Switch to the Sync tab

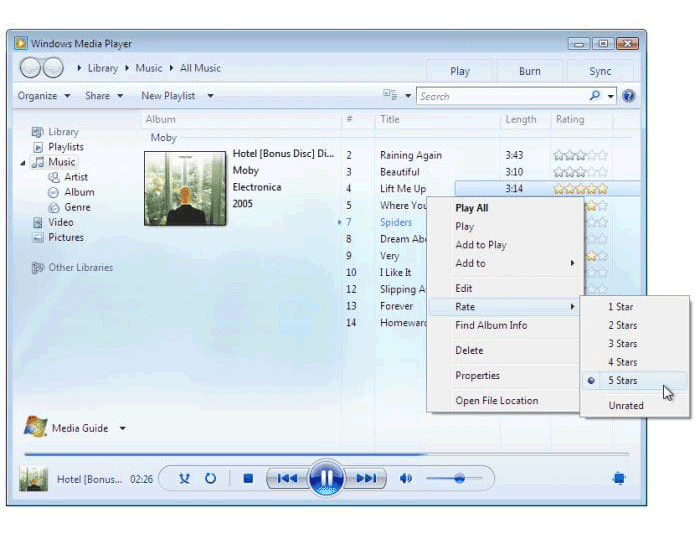coord(600,71)
